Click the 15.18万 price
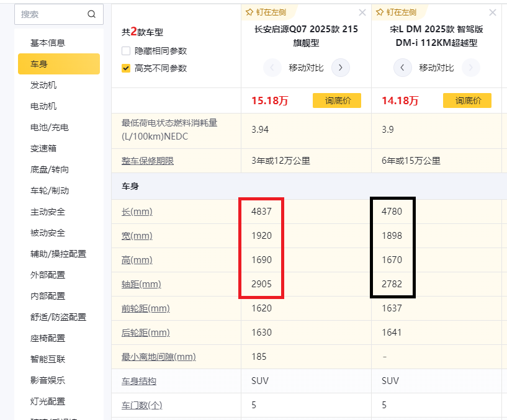Screen dimensions: 507x420 click(x=270, y=101)
